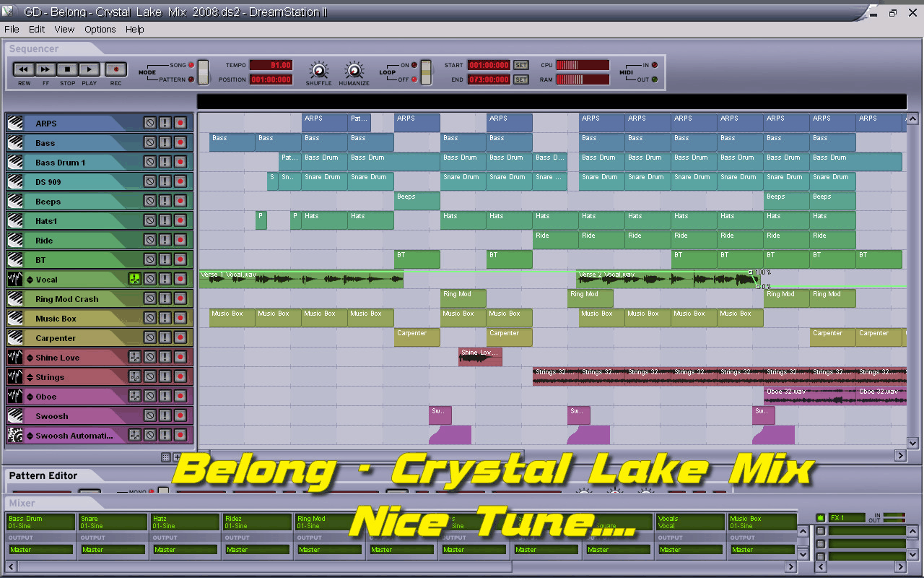
Task: Open the File menu
Action: (x=12, y=30)
